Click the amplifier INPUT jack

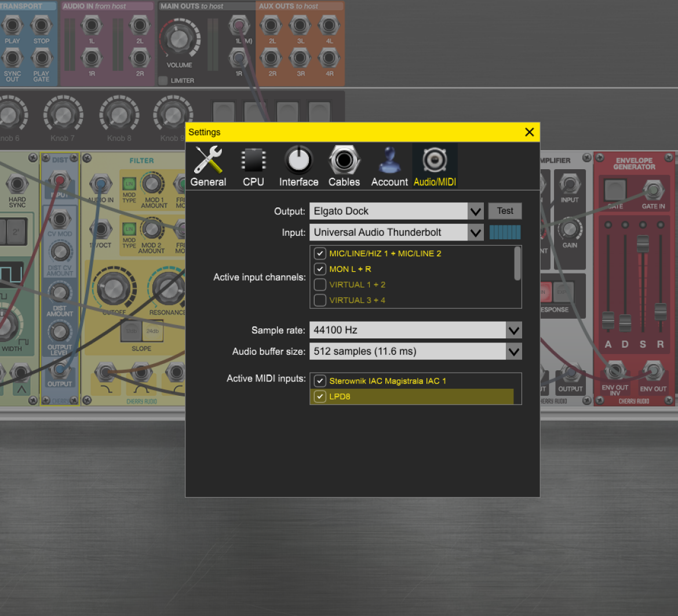(x=570, y=185)
